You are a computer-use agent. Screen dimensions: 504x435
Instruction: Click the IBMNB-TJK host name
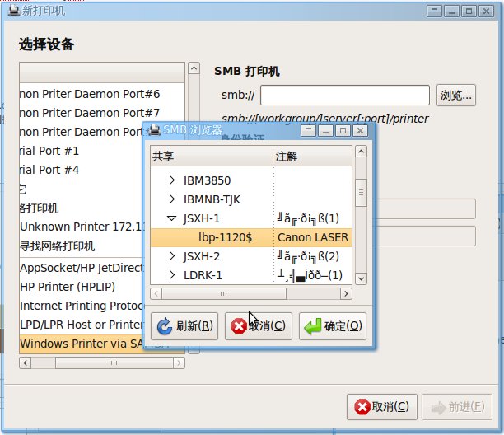pyautogui.click(x=212, y=199)
